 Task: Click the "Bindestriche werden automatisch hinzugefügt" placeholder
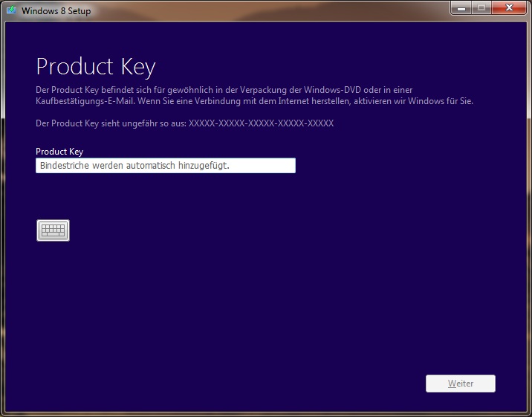click(x=134, y=166)
